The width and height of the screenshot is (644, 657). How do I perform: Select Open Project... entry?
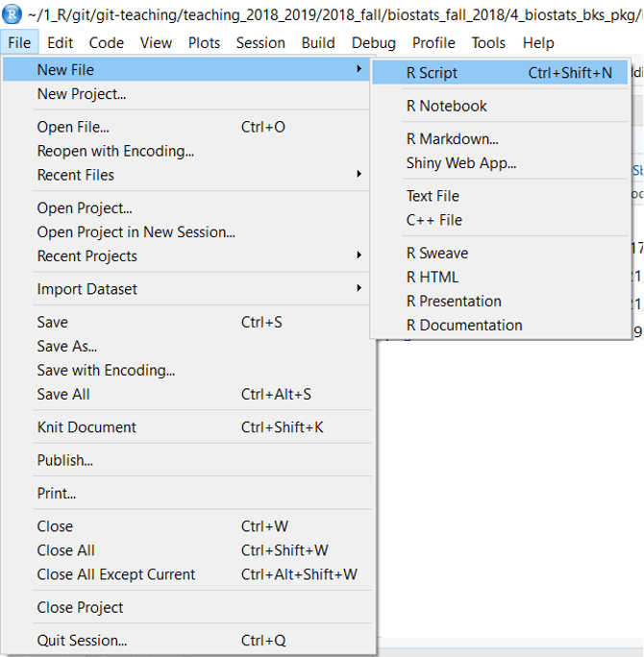pos(186,207)
